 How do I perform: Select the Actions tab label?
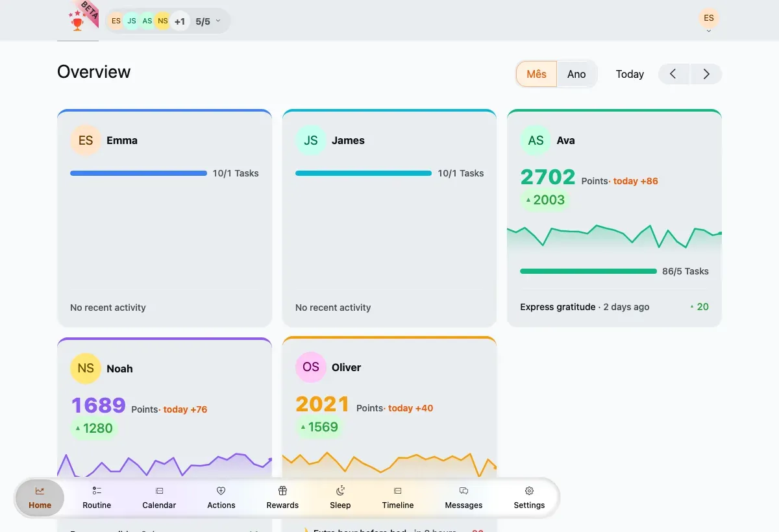(221, 505)
